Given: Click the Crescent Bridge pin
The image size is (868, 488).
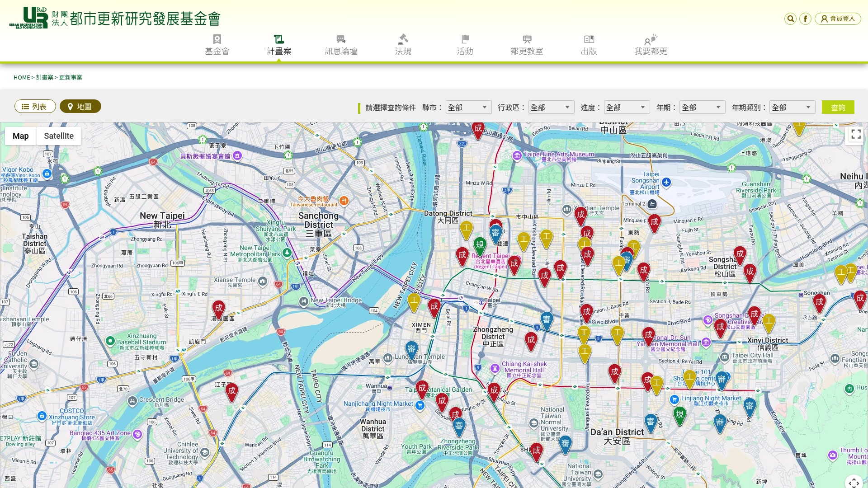Looking at the screenshot, I should point(132,401).
